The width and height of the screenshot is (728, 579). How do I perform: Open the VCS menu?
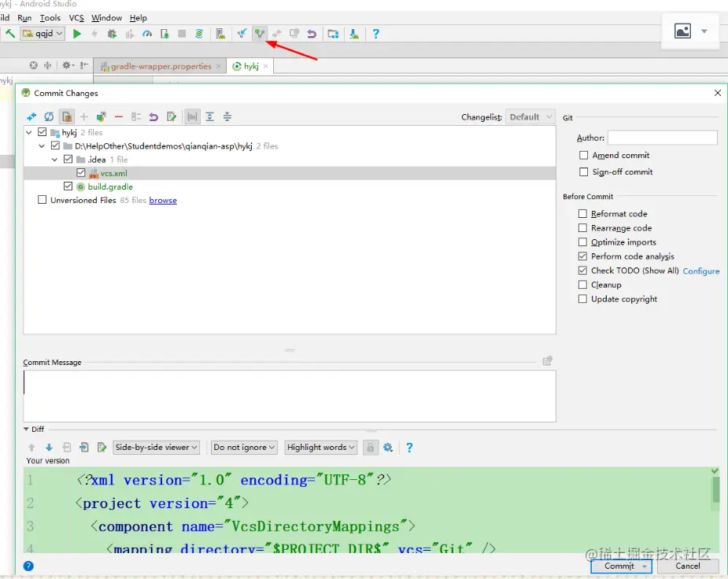coord(76,17)
